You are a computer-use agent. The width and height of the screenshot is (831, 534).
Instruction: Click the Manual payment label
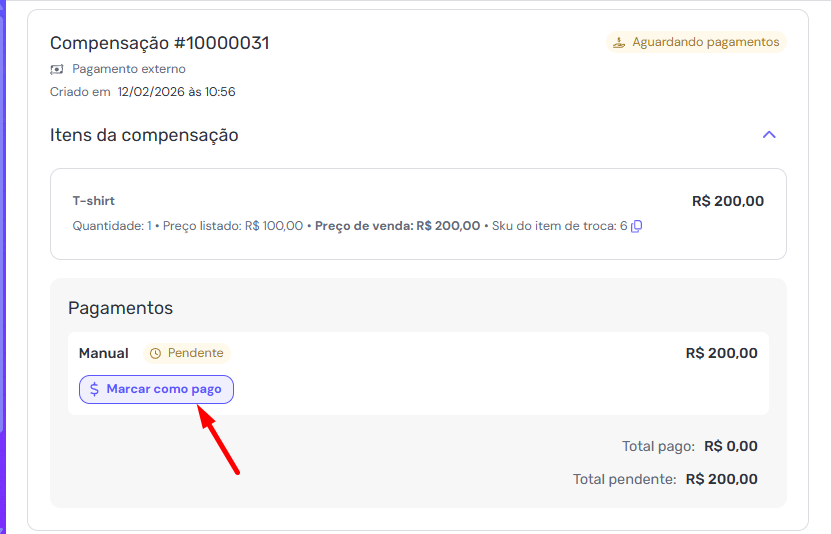point(104,353)
